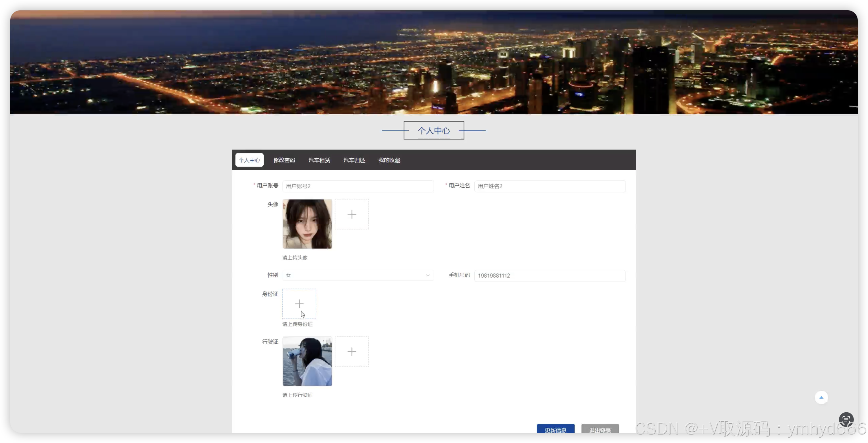Select the 个人中心 tab
This screenshot has width=868, height=443.
(249, 160)
